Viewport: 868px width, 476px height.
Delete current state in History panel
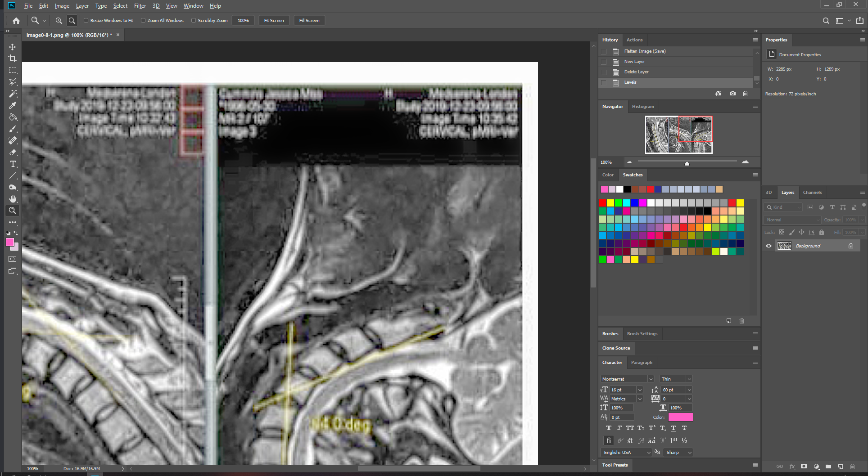[746, 94]
